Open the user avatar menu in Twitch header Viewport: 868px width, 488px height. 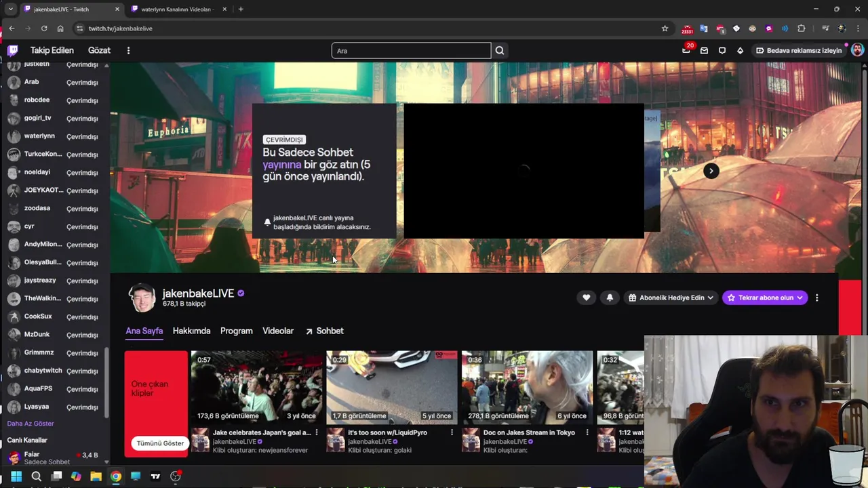[x=857, y=50]
